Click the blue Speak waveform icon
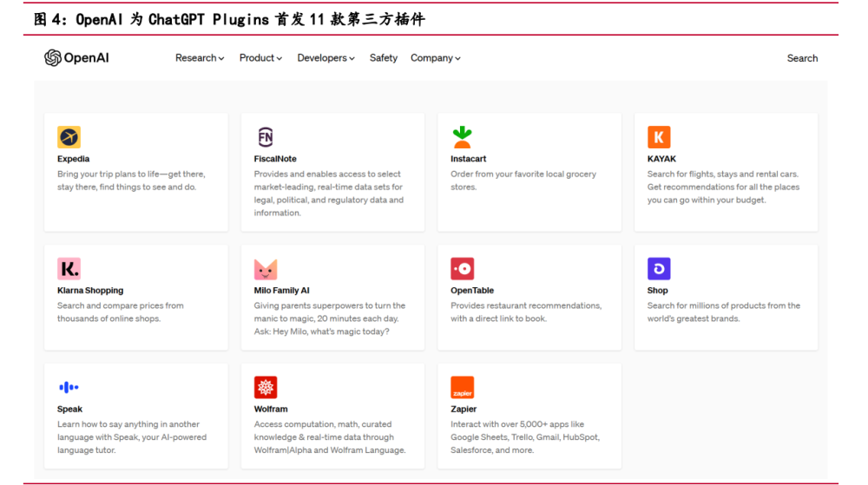 click(69, 387)
